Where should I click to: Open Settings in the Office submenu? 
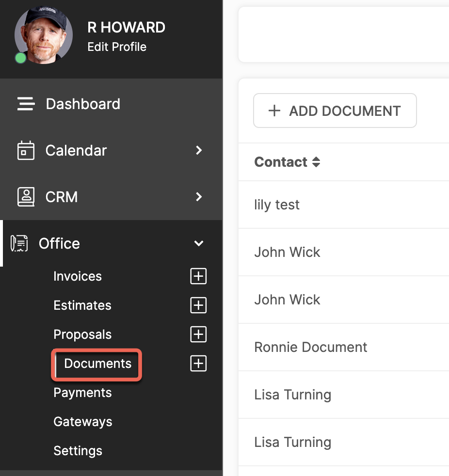coord(78,451)
